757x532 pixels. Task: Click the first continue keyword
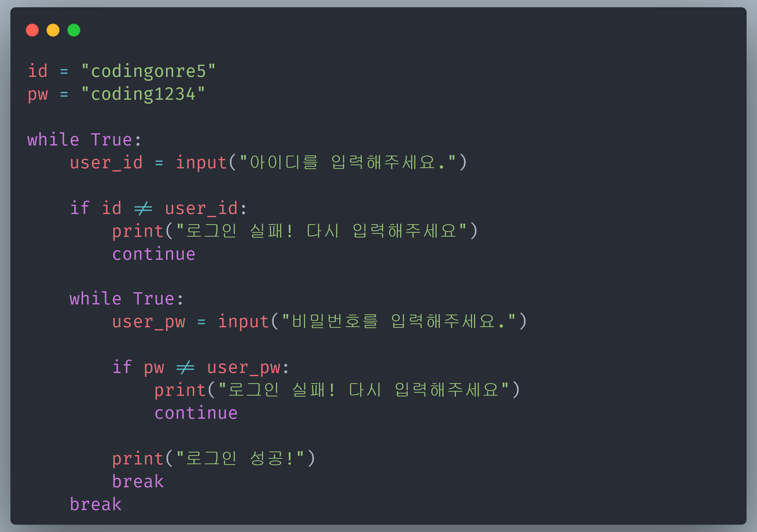click(x=154, y=254)
